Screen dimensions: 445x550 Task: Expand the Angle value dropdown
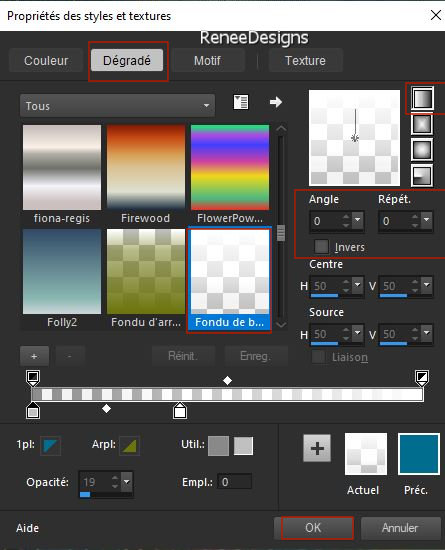pyautogui.click(x=358, y=221)
